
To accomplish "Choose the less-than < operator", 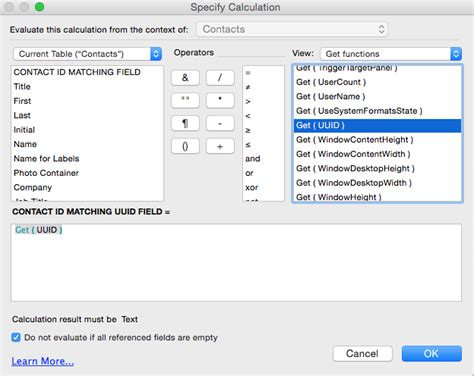I will tap(263, 116).
